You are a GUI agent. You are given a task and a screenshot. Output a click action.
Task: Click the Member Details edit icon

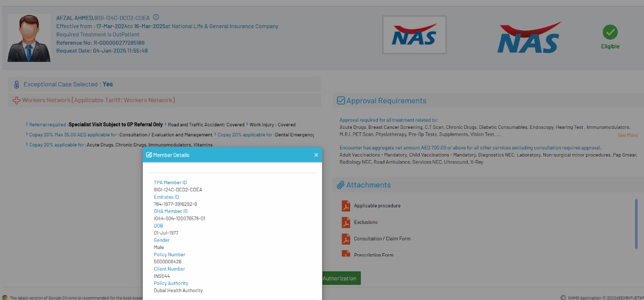149,155
